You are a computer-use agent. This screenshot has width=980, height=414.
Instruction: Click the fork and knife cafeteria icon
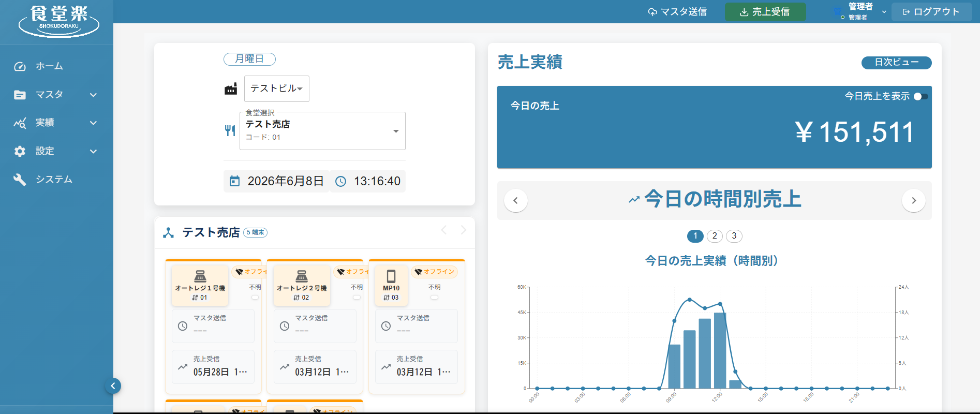click(230, 130)
